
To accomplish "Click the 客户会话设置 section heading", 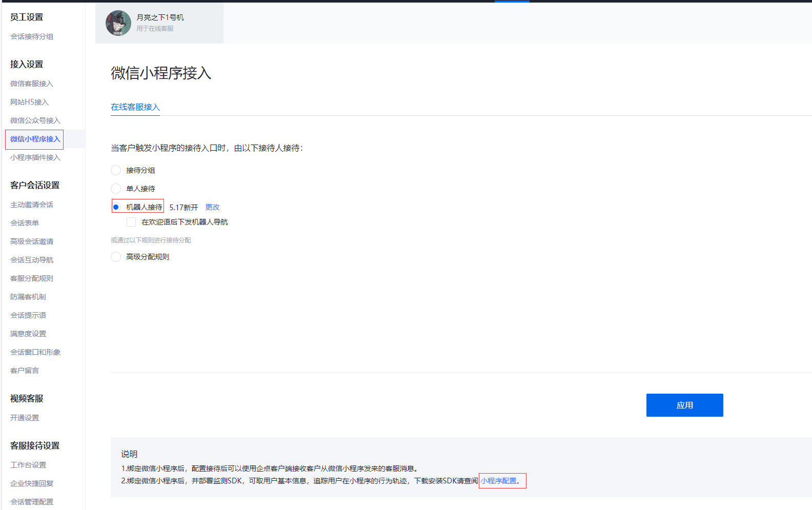I will pyautogui.click(x=35, y=185).
